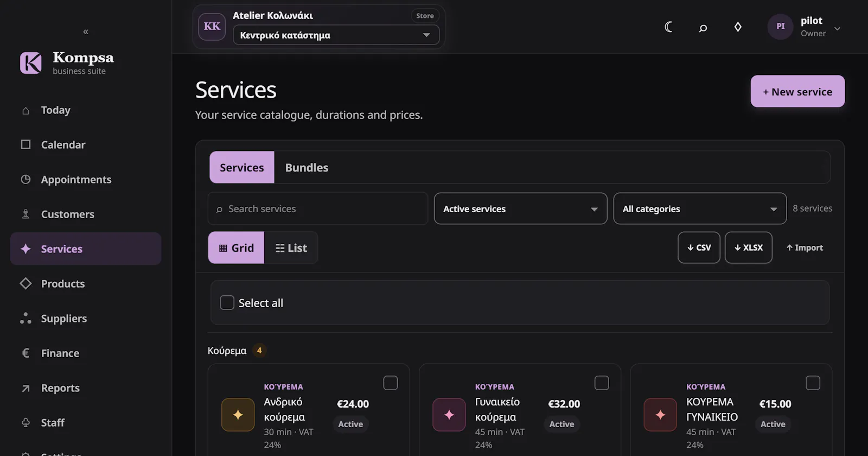Screen dimensions: 868x456
Task: Check the Select all checkbox
Action: click(227, 302)
